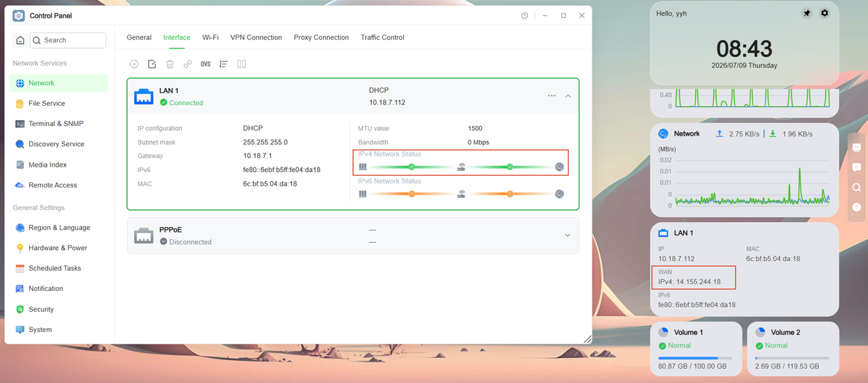Pin the widget panel with pin icon
This screenshot has width=868, height=383.
point(807,13)
